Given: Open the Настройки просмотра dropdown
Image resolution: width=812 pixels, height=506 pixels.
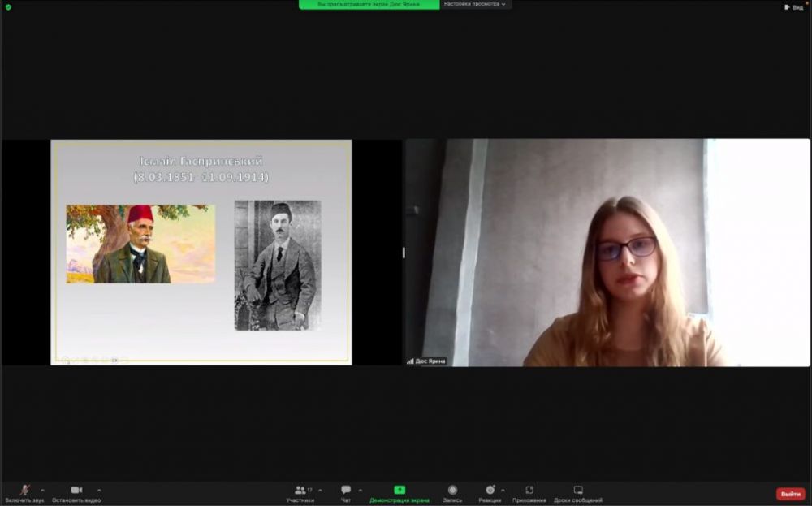Looking at the screenshot, I should pyautogui.click(x=475, y=4).
